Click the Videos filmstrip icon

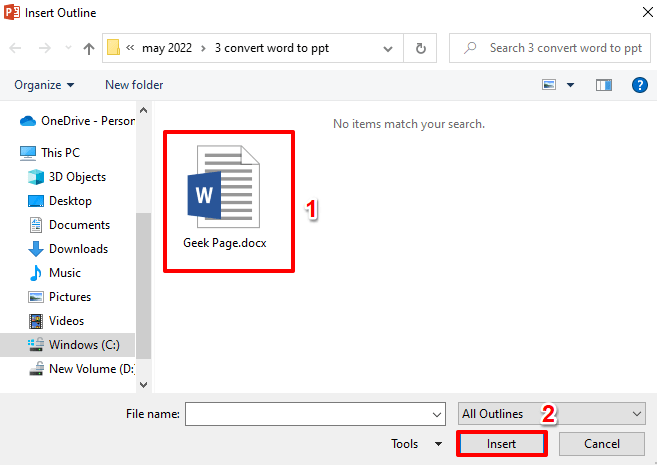click(x=36, y=321)
